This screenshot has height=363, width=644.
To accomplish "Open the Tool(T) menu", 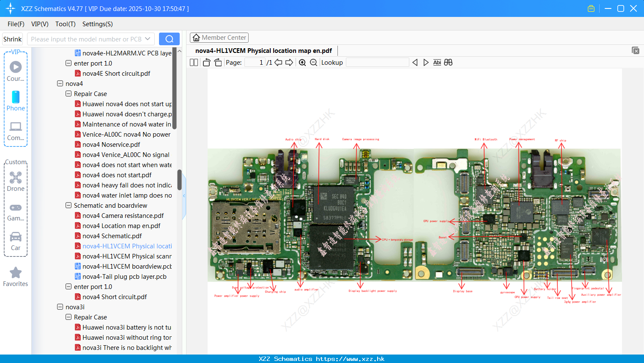I will [66, 24].
